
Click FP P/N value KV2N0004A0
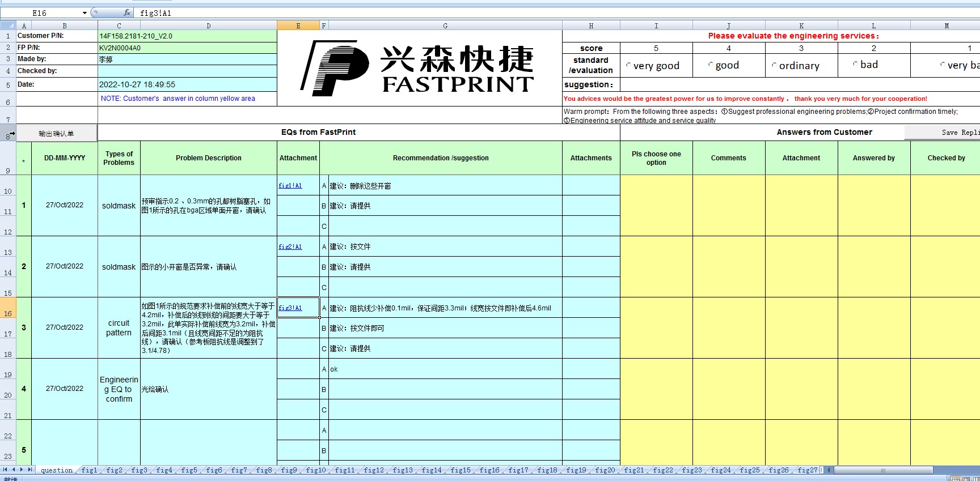click(187, 48)
